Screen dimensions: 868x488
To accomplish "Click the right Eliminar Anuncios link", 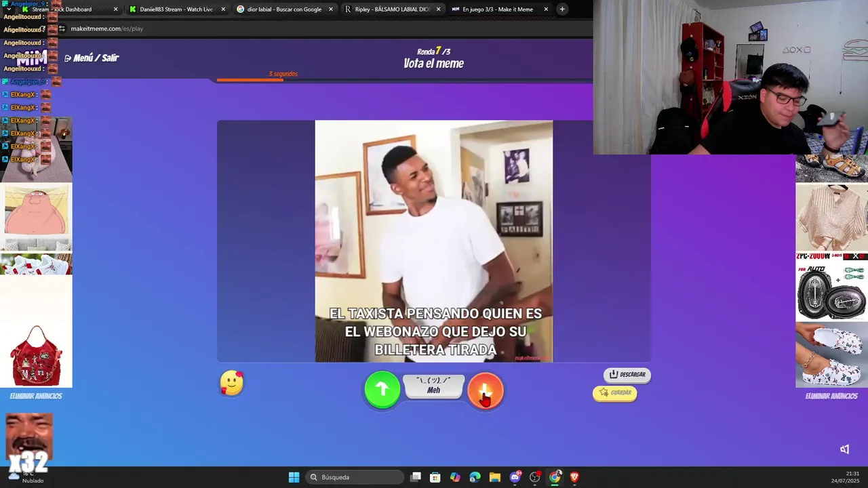I will click(831, 396).
